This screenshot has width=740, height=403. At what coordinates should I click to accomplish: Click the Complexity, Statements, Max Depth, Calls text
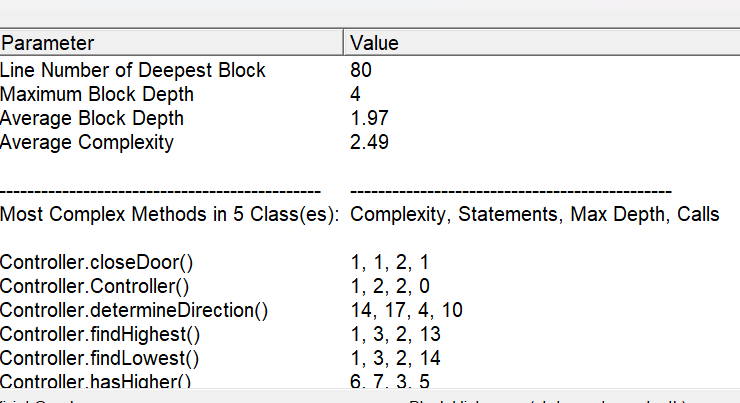(x=535, y=214)
